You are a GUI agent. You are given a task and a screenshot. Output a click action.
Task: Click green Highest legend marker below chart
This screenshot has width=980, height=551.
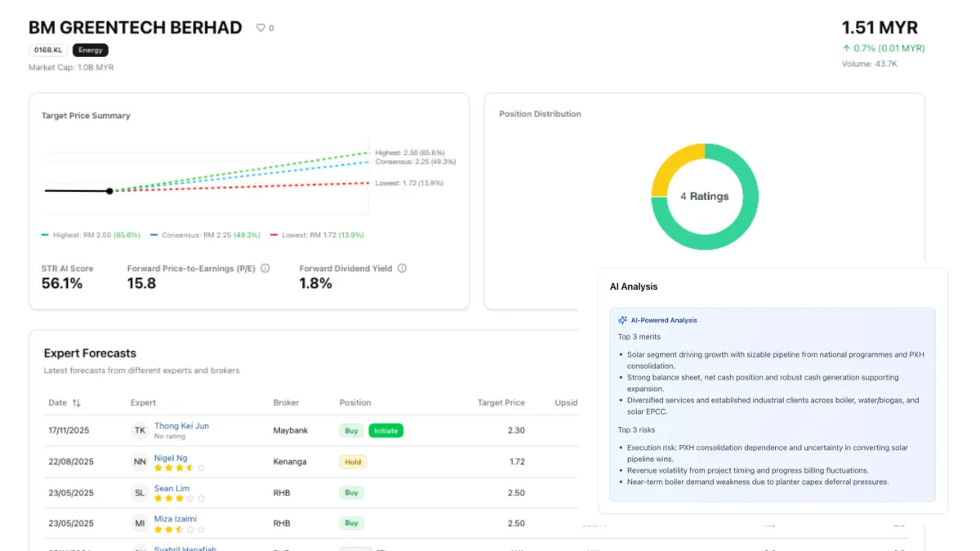pos(45,235)
